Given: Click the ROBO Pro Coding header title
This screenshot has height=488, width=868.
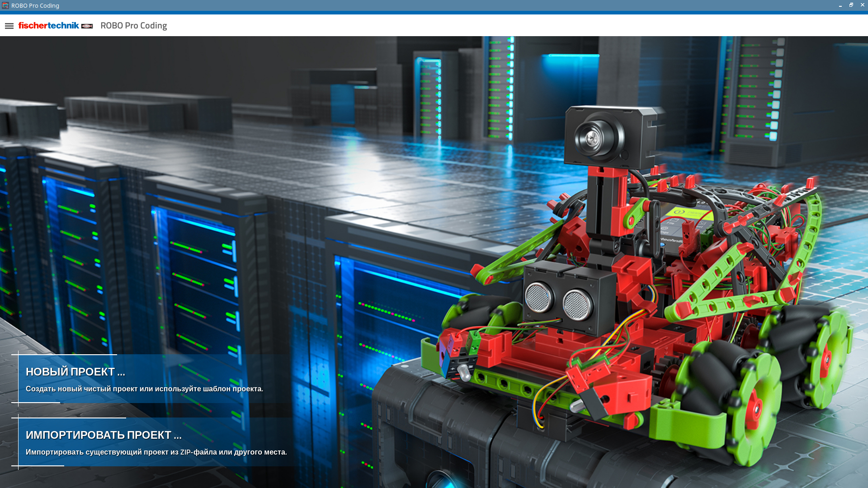Looking at the screenshot, I should pyautogui.click(x=134, y=26).
